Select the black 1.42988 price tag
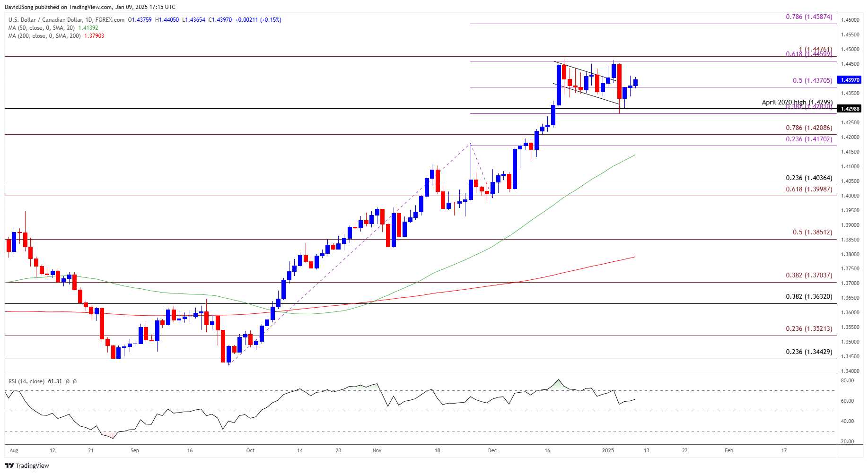Image resolution: width=868 pixels, height=474 pixels. pyautogui.click(x=849, y=109)
